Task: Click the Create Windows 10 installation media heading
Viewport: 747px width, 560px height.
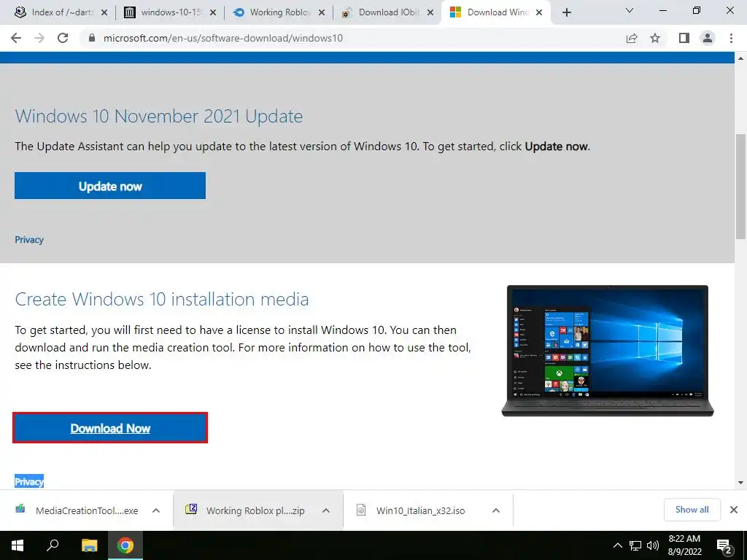Action: pos(161,299)
